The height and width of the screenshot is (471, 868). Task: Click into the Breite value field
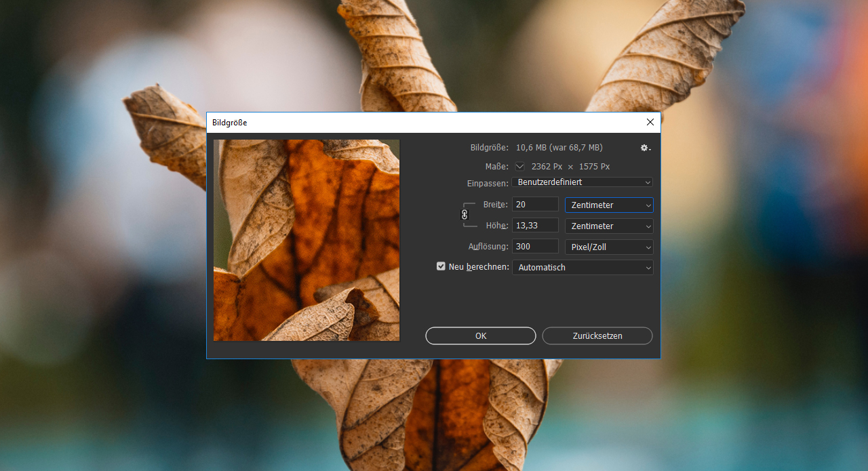pos(534,205)
